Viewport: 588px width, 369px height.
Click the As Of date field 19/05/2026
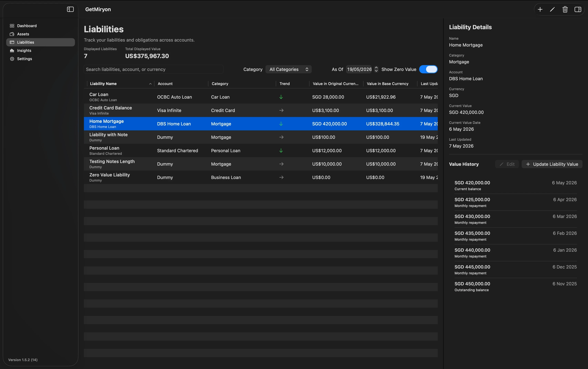(x=359, y=69)
